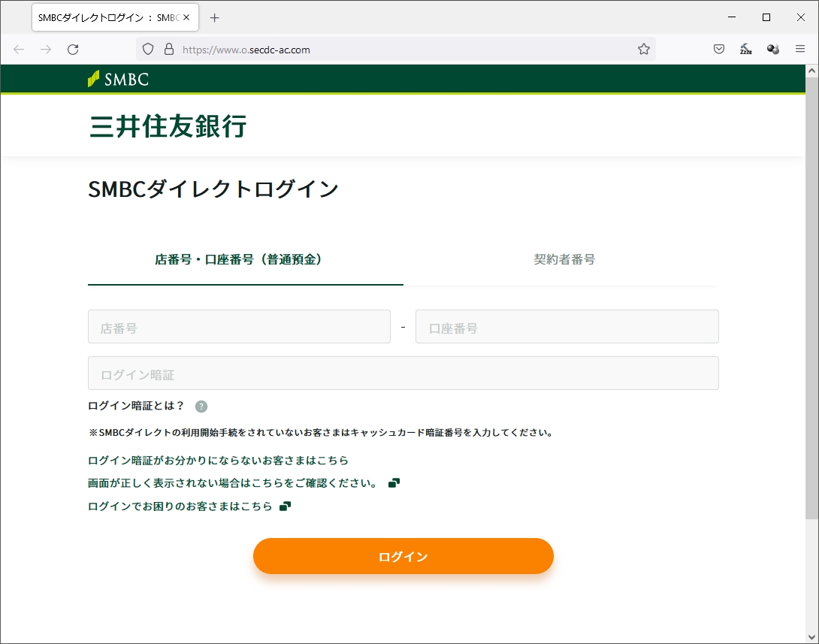Close the SMBCダイレクトログイン tab

[x=186, y=18]
